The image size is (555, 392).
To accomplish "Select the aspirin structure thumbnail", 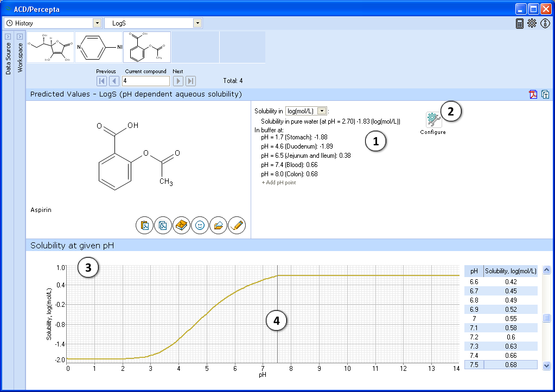I will click(x=147, y=47).
